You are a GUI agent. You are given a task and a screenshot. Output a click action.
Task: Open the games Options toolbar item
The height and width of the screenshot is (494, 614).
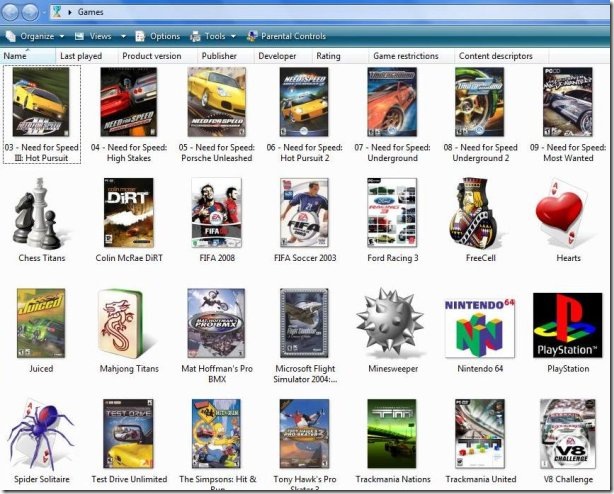(x=157, y=36)
